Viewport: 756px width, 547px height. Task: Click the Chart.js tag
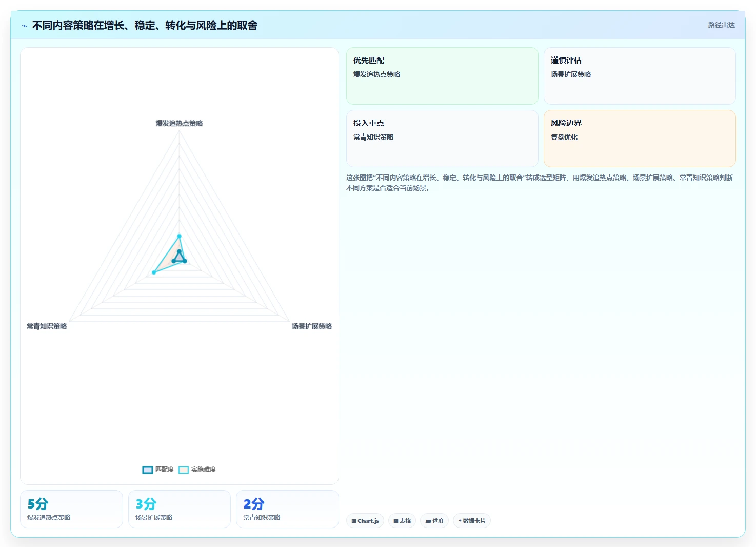365,521
